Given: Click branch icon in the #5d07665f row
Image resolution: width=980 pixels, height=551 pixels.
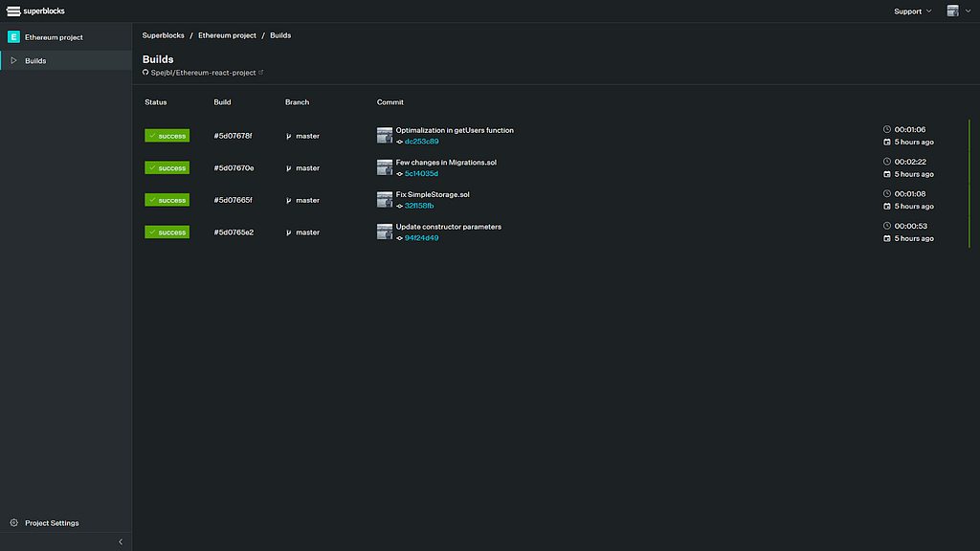Looking at the screenshot, I should (289, 201).
